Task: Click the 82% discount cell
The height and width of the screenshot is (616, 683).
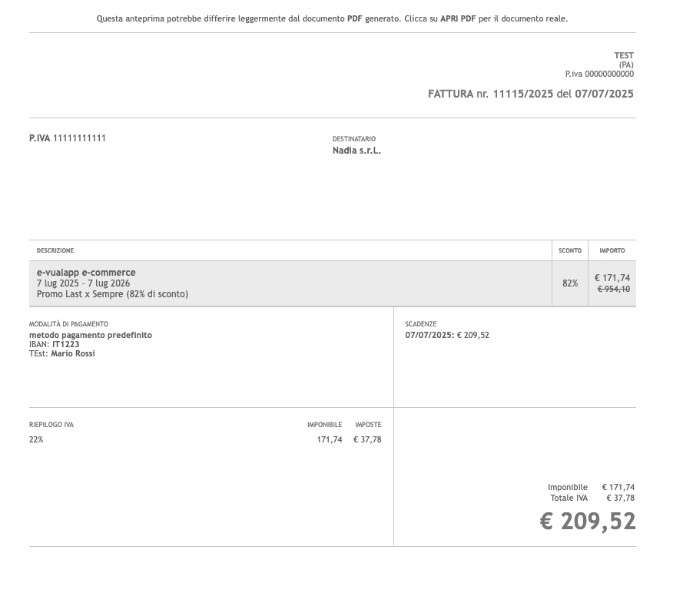Action: 570,283
